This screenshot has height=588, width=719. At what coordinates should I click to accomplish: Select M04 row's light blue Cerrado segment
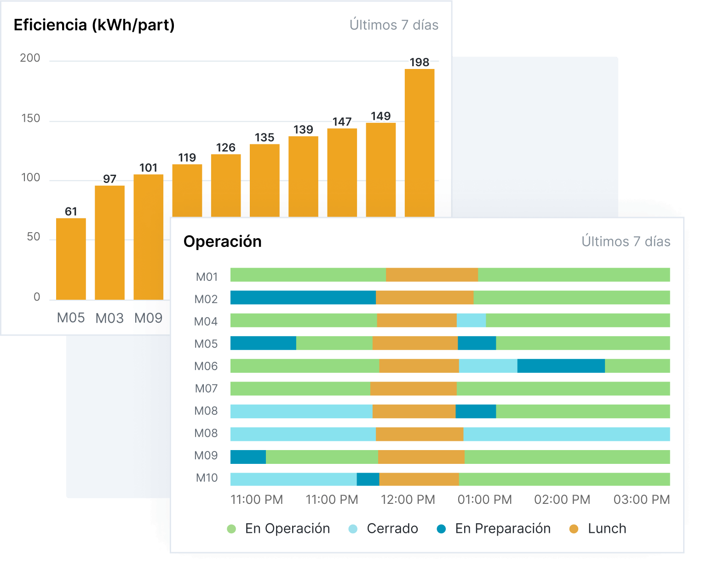pos(471,320)
